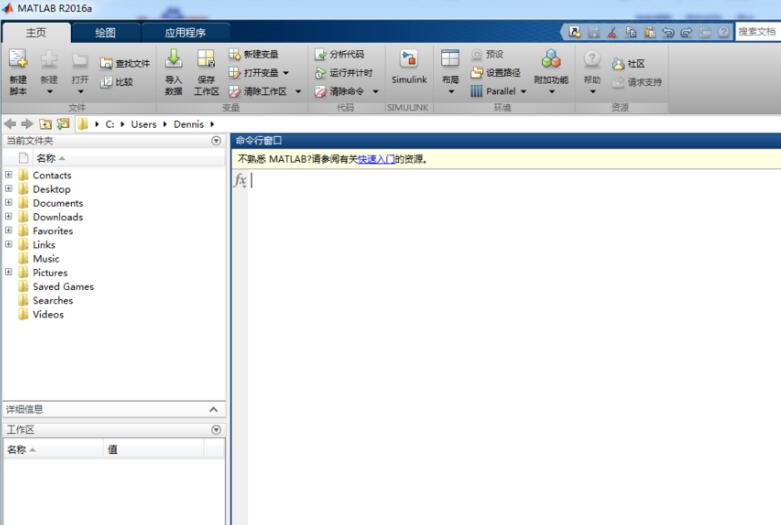Click Dennis in the address path
The width and height of the screenshot is (781, 525).
click(x=188, y=124)
